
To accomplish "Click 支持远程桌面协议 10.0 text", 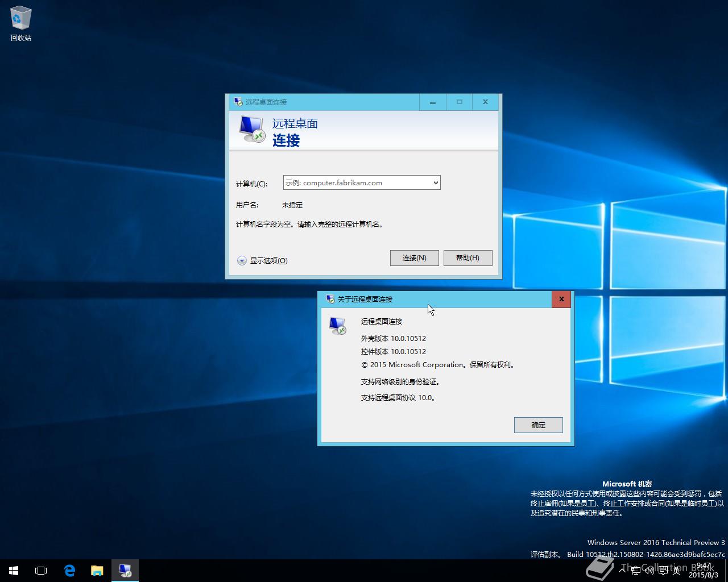I will (x=399, y=398).
